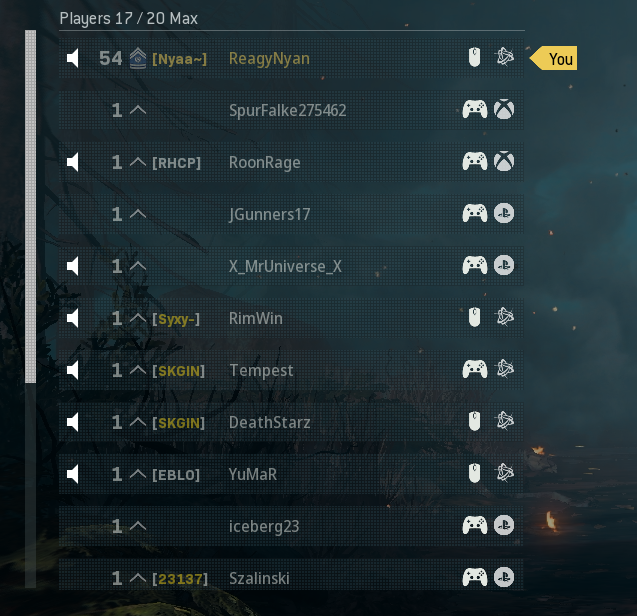The image size is (637, 616).
Task: Click the PlayStation icon for Szalinski
Action: (504, 577)
